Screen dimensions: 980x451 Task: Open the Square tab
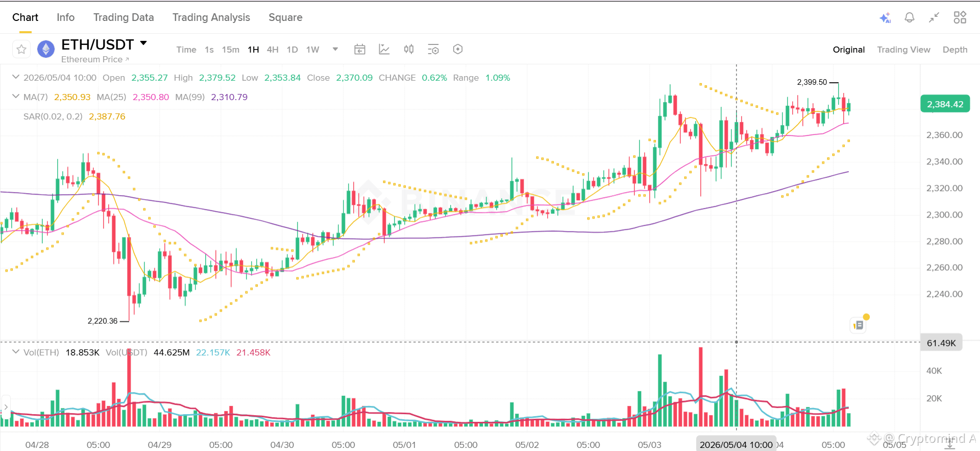[285, 17]
